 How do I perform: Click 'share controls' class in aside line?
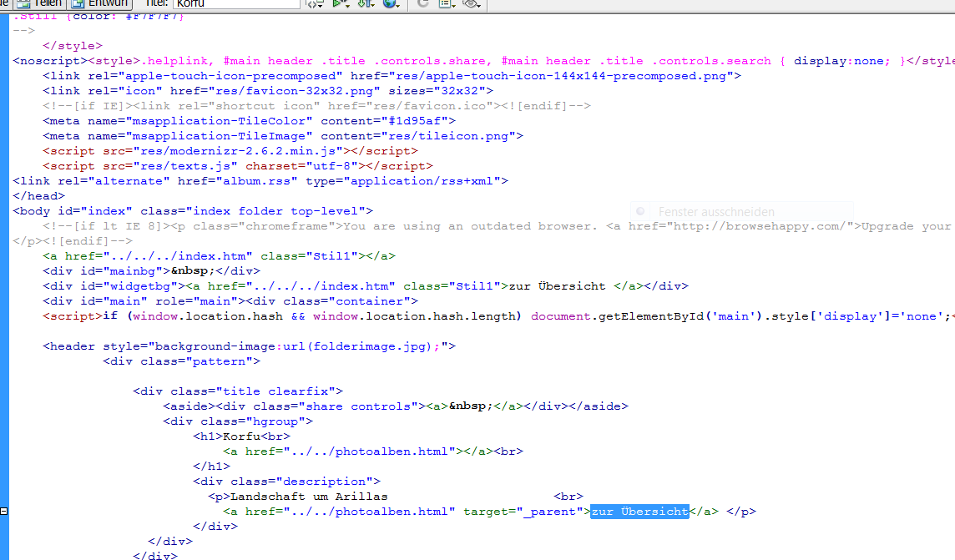[x=358, y=406]
